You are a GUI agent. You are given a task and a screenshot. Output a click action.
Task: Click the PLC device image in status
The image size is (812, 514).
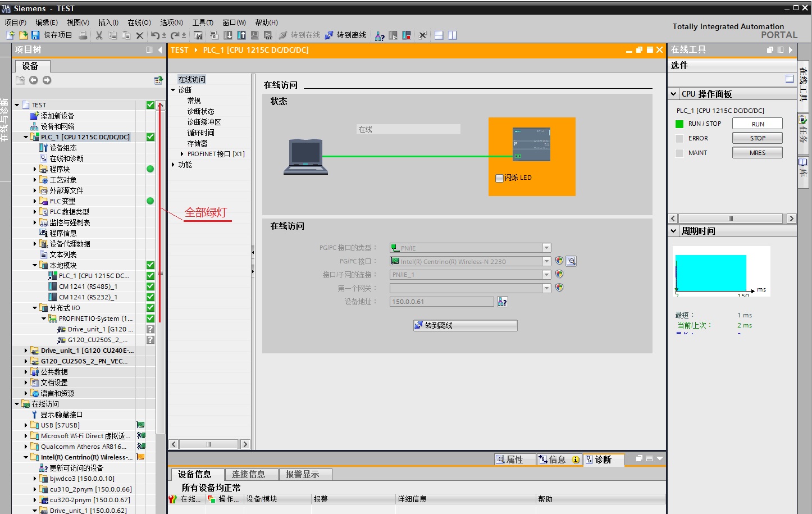531,145
